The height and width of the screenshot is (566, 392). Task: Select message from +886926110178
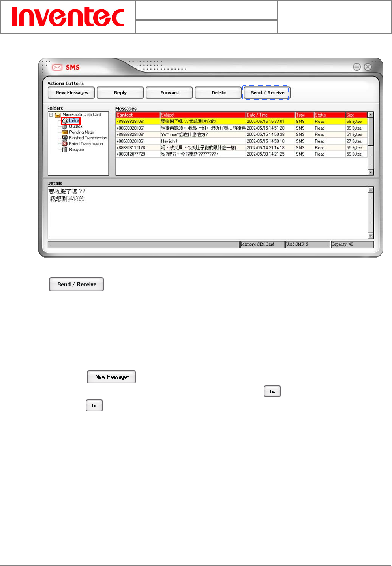pos(242,147)
